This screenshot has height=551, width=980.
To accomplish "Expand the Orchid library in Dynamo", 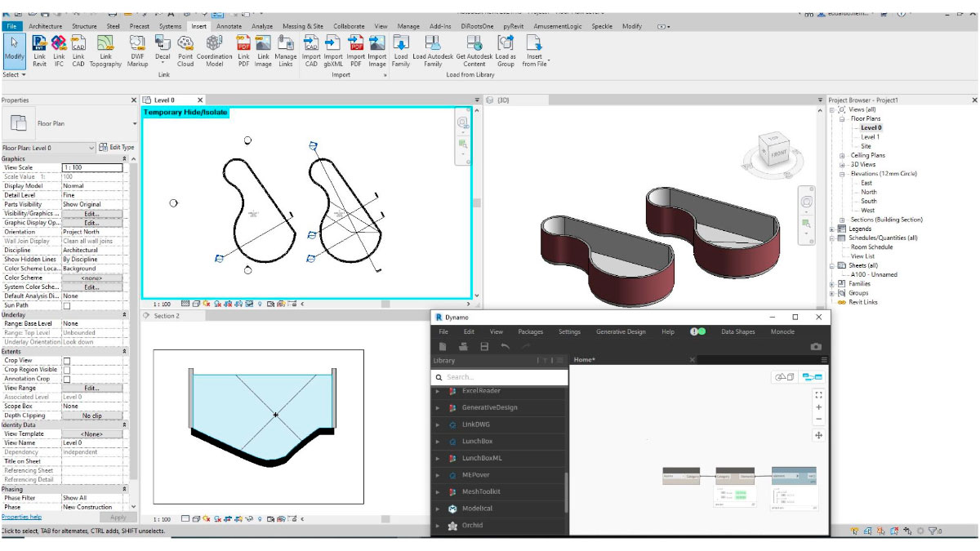I will [439, 525].
